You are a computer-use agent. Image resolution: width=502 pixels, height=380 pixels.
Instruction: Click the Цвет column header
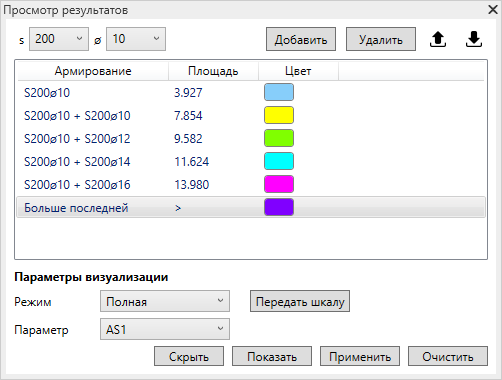[298, 71]
